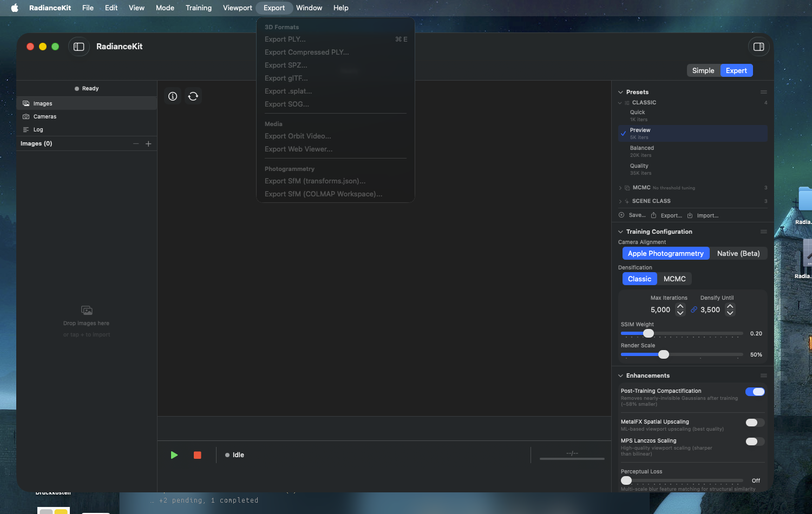Select the Balanced preset
This screenshot has width=812, height=514.
click(693, 151)
